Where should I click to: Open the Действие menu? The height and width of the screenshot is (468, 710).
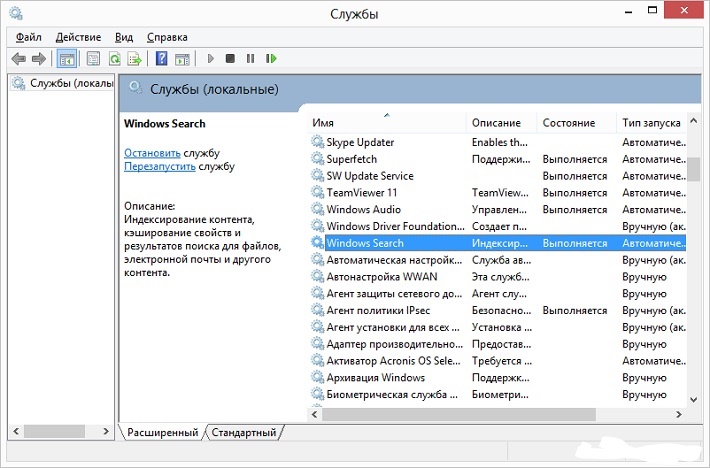[x=78, y=37]
